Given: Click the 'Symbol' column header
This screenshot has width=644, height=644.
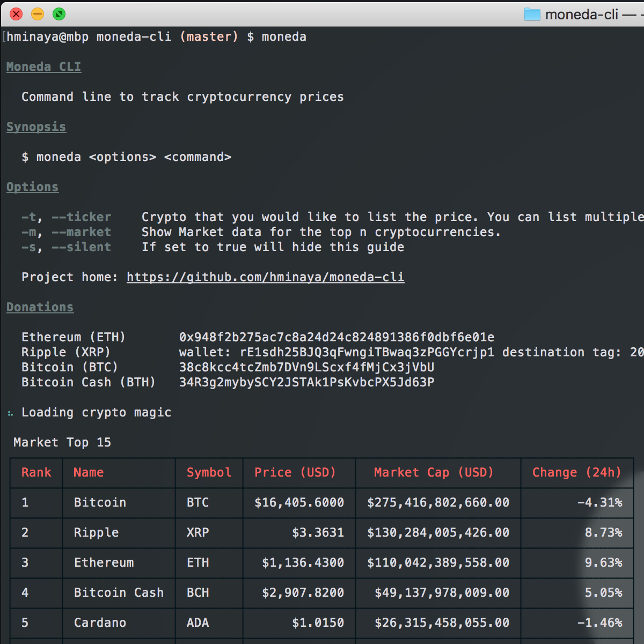Looking at the screenshot, I should click(209, 472).
